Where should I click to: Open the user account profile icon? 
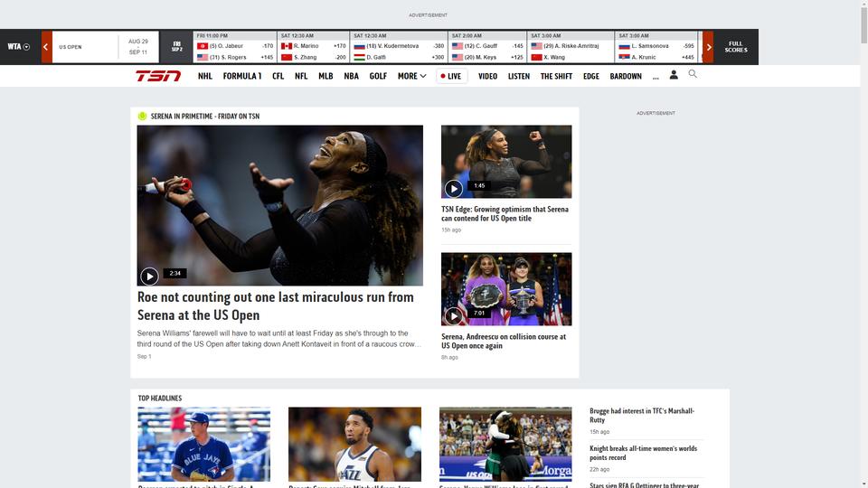[x=674, y=74]
